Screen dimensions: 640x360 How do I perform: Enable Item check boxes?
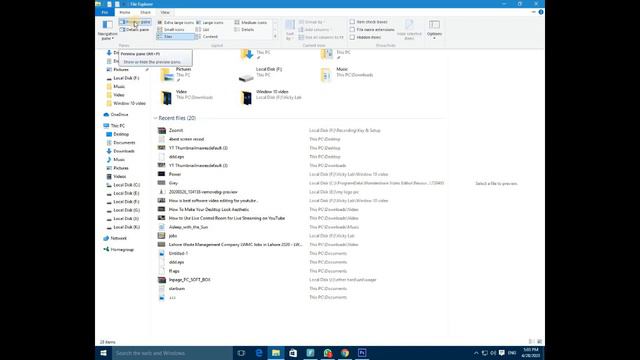tap(369, 22)
